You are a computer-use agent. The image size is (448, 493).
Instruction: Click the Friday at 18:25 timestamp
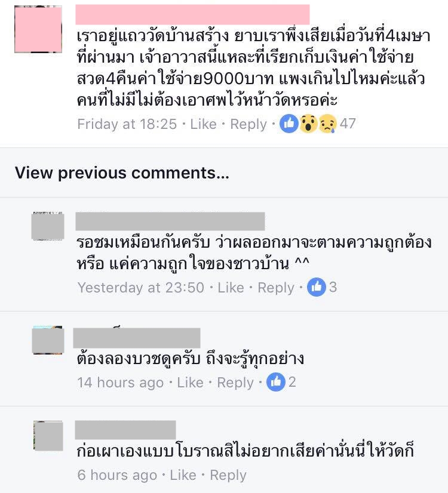(x=127, y=124)
